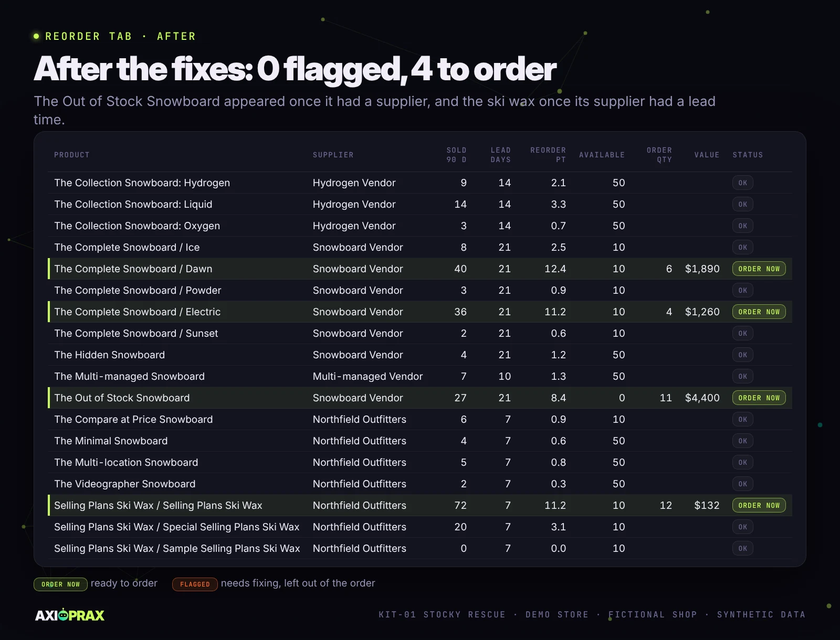The image size is (840, 640).
Task: Click the sold value 72 cell
Action: (x=460, y=505)
